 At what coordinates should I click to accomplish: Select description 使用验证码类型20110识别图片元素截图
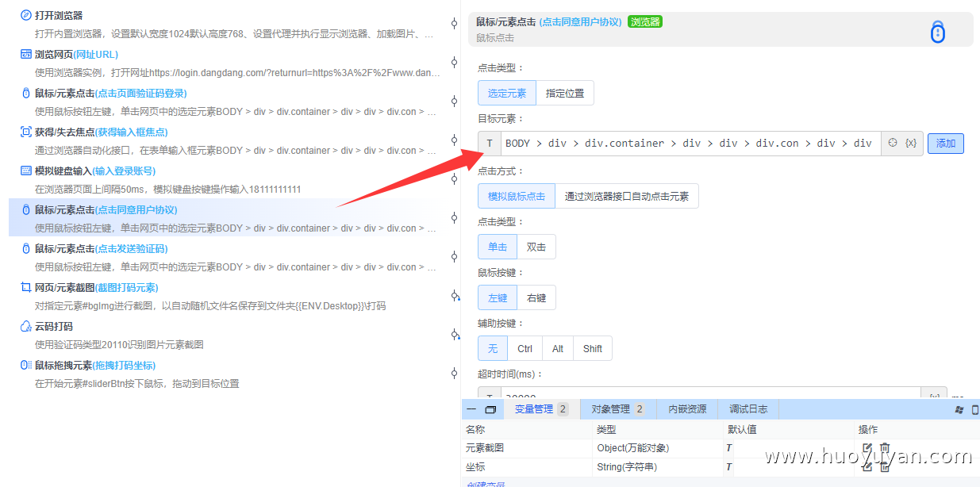point(119,345)
